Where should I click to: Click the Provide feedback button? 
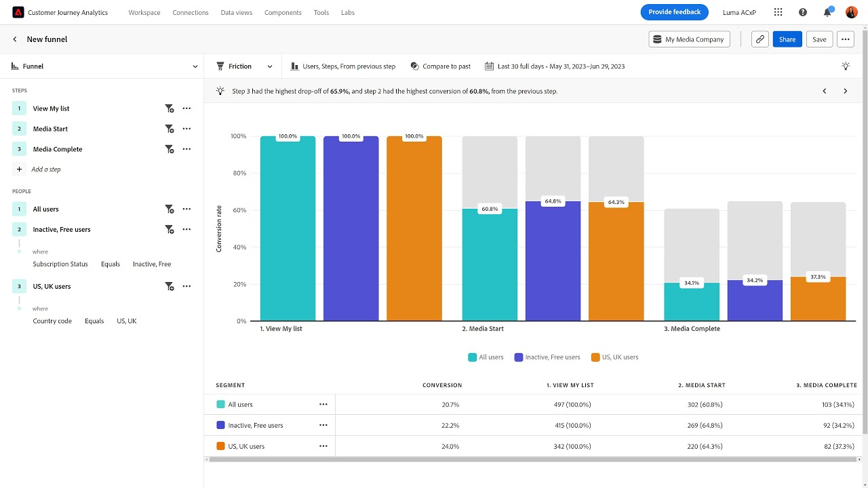coord(675,12)
